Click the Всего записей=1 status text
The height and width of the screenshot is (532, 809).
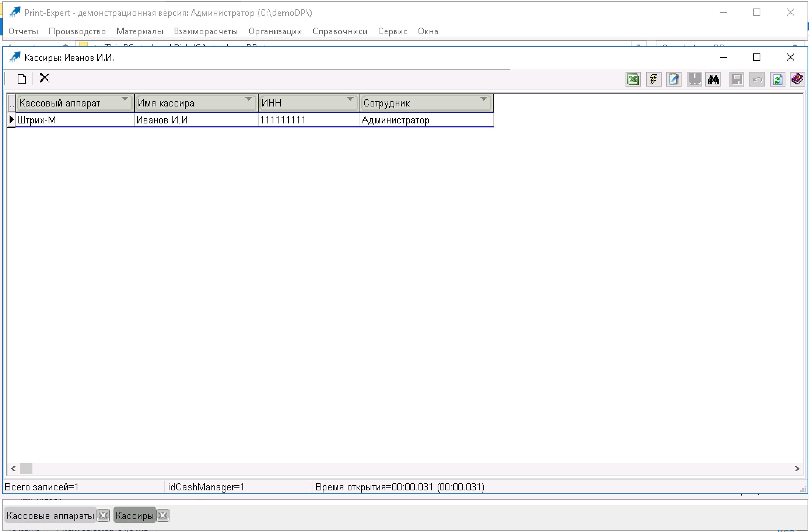[x=42, y=487]
